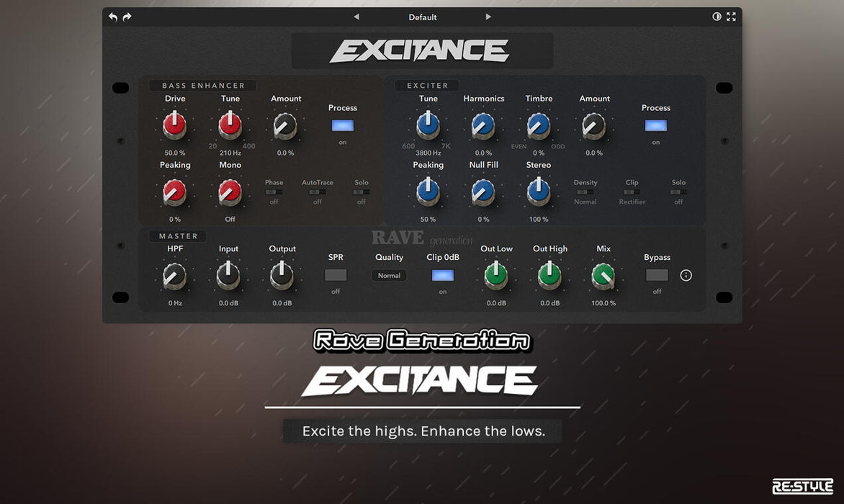Click the blue Stereo knob
Viewport: 844px width, 504px height.
point(538,192)
